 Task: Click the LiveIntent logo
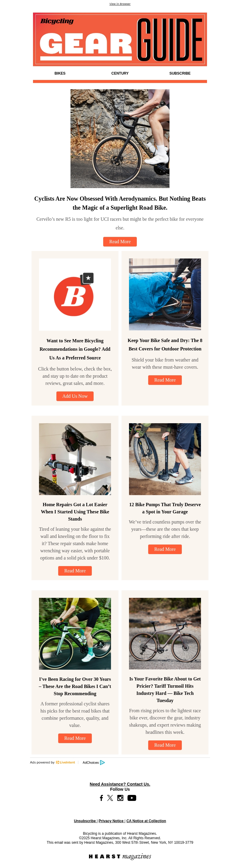(65, 762)
